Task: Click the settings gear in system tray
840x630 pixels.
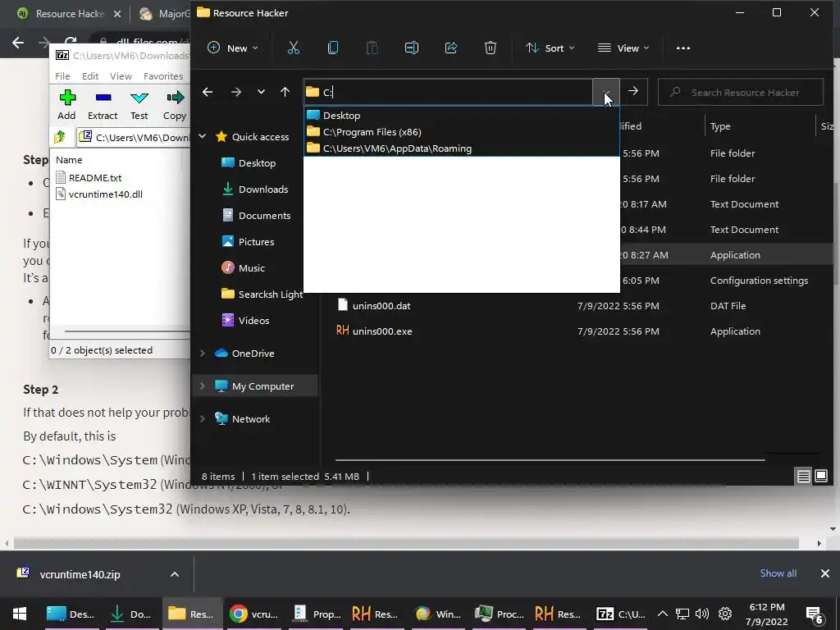Action: 725,614
